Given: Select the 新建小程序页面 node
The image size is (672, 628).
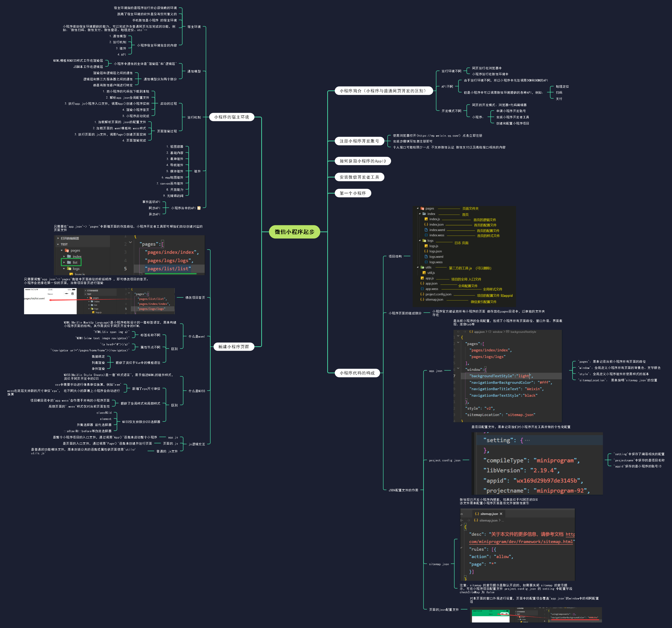Looking at the screenshot, I should click(x=234, y=347).
